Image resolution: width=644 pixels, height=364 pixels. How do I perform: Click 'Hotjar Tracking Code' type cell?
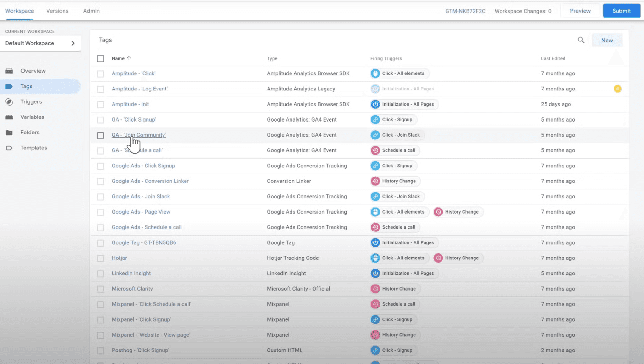pyautogui.click(x=293, y=258)
